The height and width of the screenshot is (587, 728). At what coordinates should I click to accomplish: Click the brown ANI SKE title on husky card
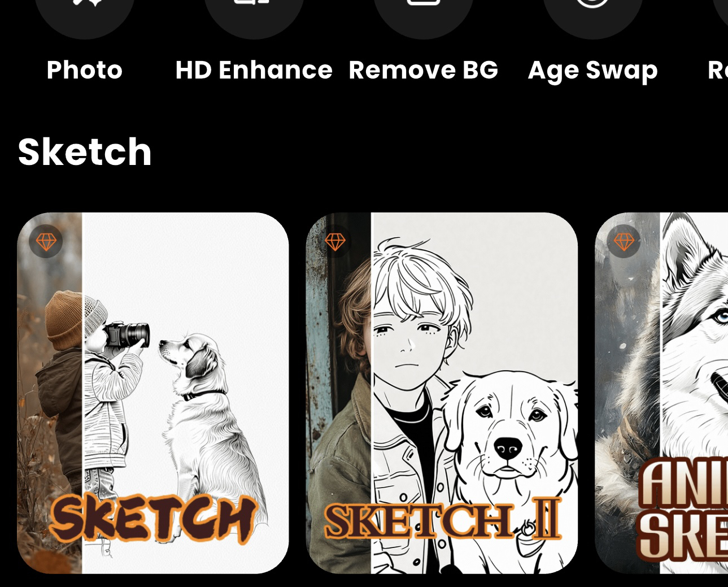pyautogui.click(x=682, y=510)
